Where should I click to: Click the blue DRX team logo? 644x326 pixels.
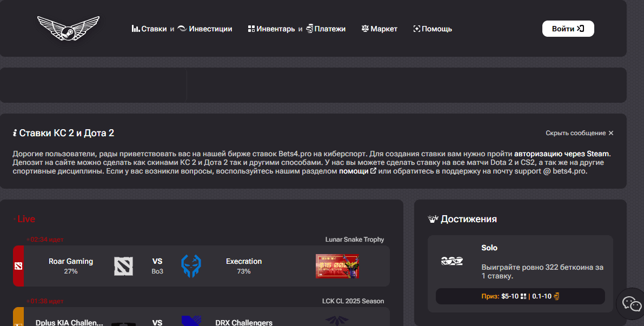click(191, 321)
